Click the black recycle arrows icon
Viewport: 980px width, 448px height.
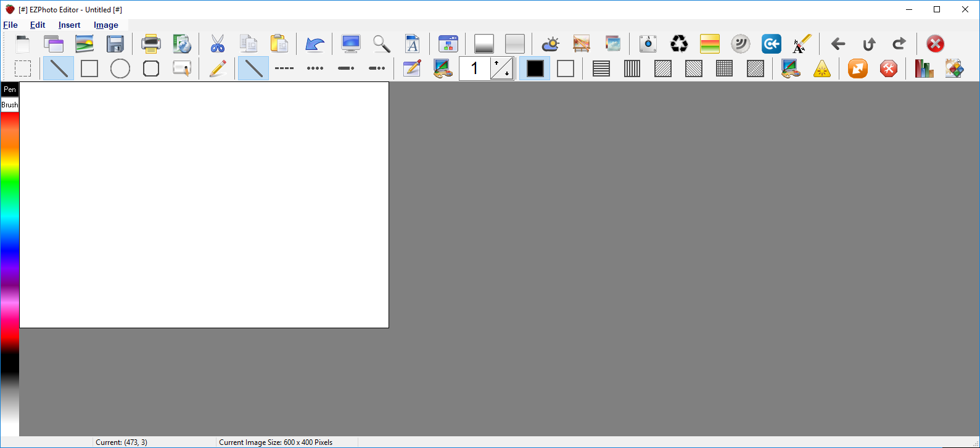pos(679,44)
